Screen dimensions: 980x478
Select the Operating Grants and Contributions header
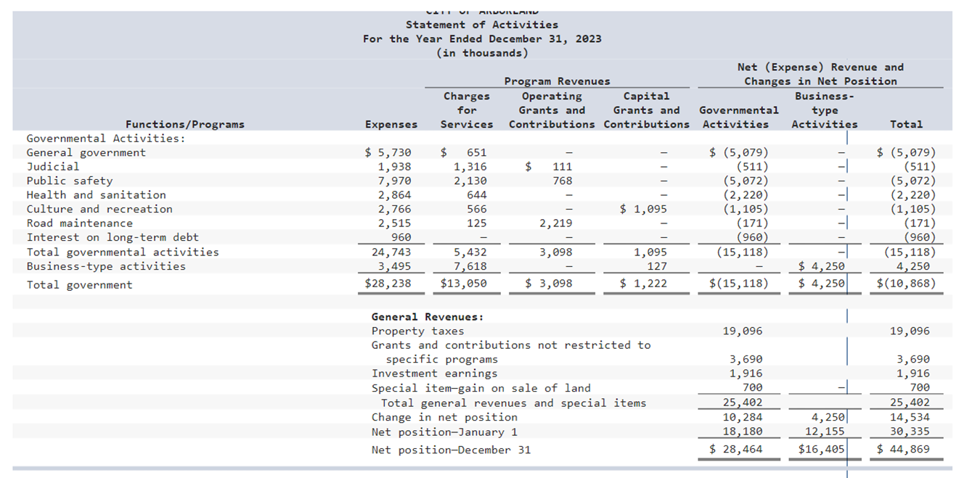(x=552, y=110)
